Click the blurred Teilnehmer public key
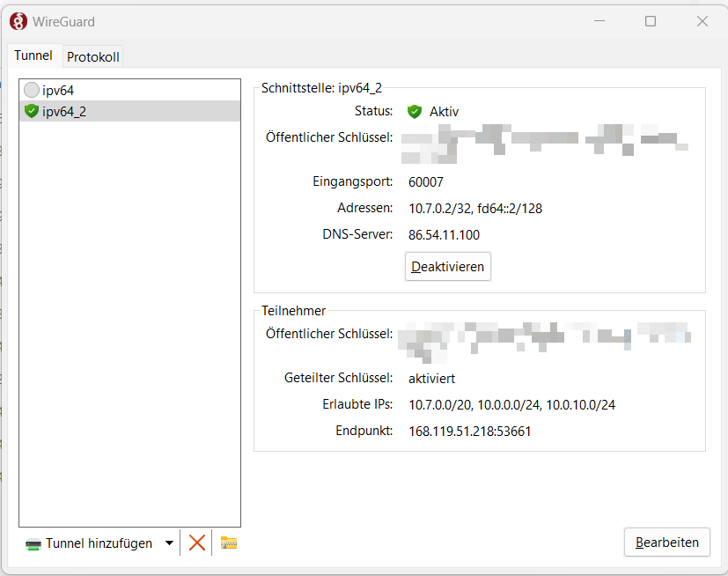 pos(545,343)
